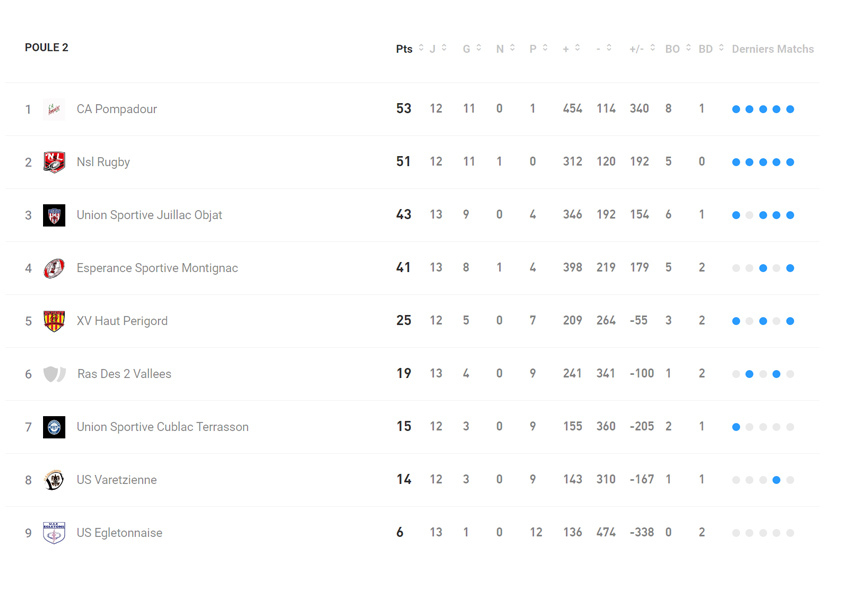The height and width of the screenshot is (595, 842).
Task: Click the US Varetzienne club logo
Action: (54, 480)
